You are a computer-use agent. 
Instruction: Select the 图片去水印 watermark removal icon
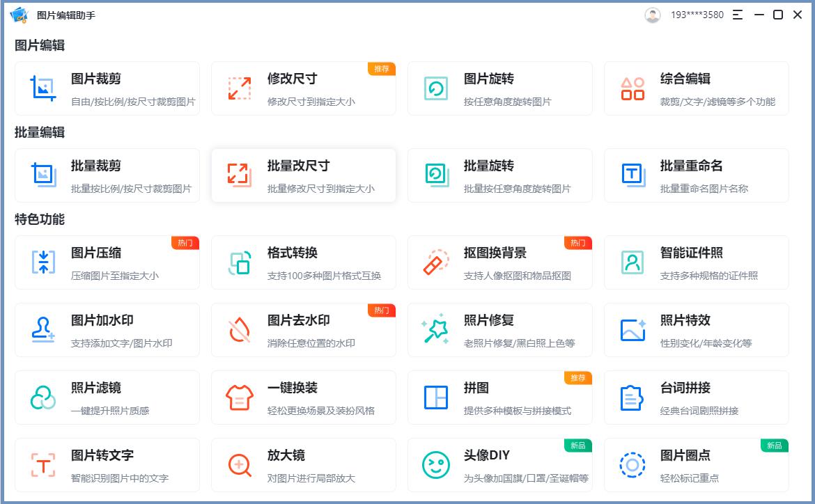pyautogui.click(x=239, y=329)
